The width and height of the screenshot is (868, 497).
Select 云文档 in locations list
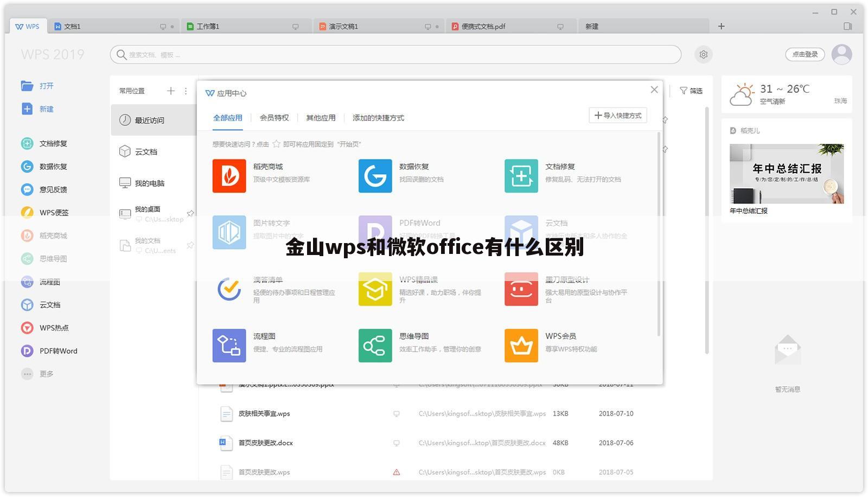tap(154, 151)
